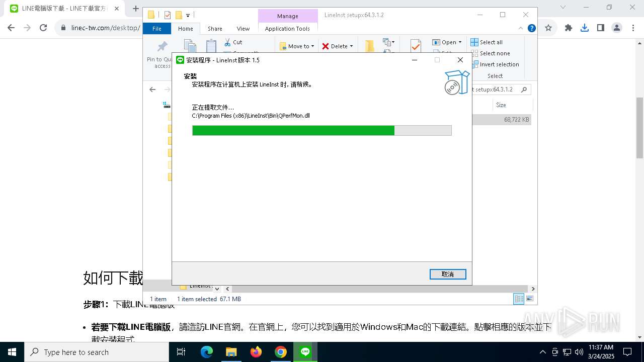The width and height of the screenshot is (644, 362).
Task: Open Chrome Extensions puzzle icon
Action: (569, 28)
